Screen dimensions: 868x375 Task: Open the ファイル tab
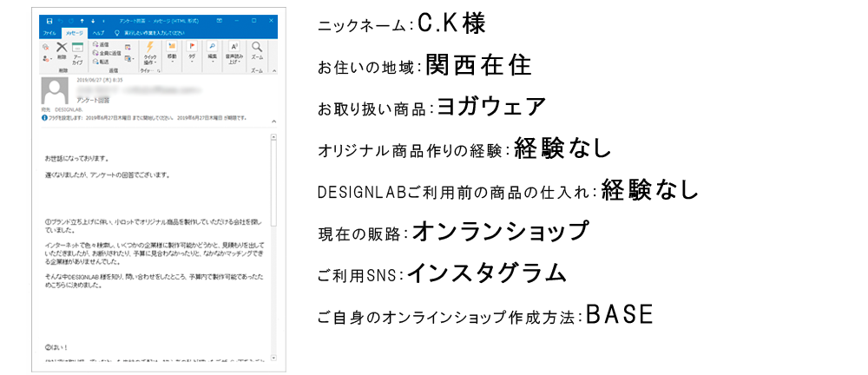pos(49,31)
